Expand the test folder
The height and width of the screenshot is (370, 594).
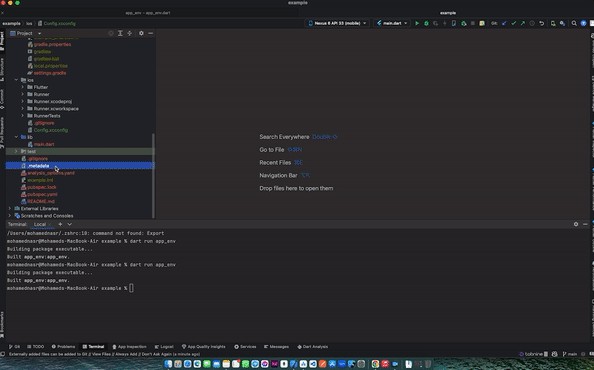16,151
